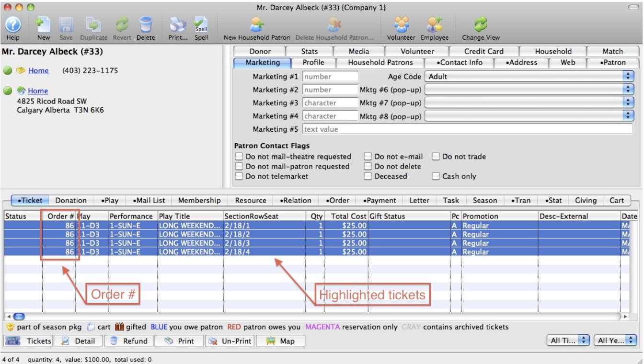644x364 pixels.
Task: Open the All Ye... filter dropdown
Action: click(616, 341)
